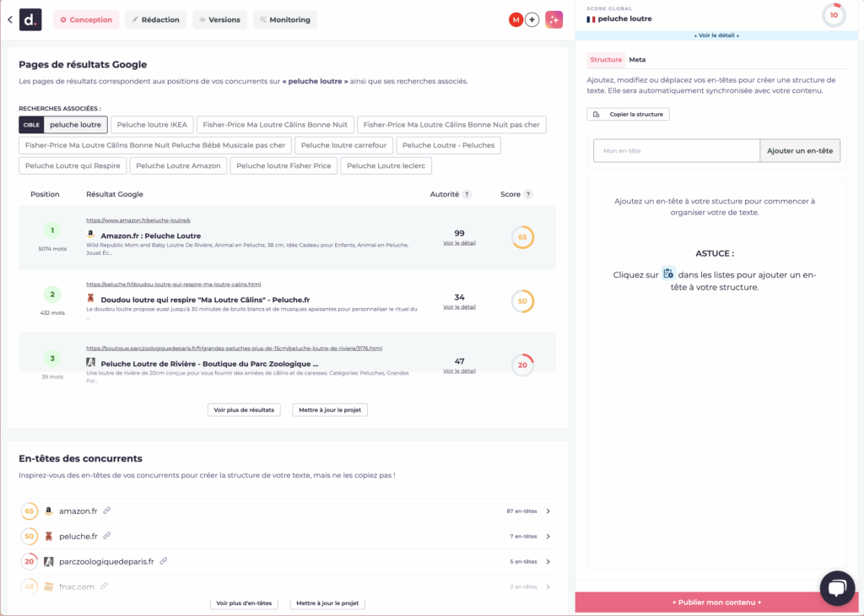Select the "Peluche loutre Fisher Price" chip
864x616 pixels.
point(283,166)
